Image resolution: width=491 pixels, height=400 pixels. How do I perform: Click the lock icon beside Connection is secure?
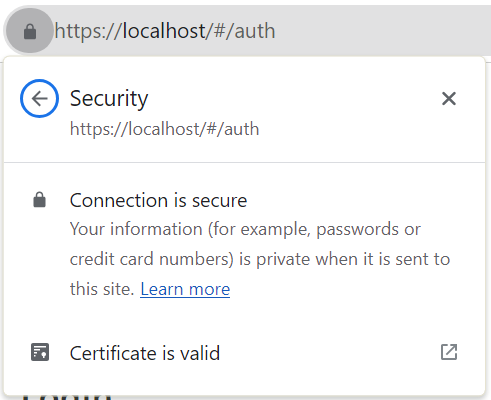coord(39,200)
